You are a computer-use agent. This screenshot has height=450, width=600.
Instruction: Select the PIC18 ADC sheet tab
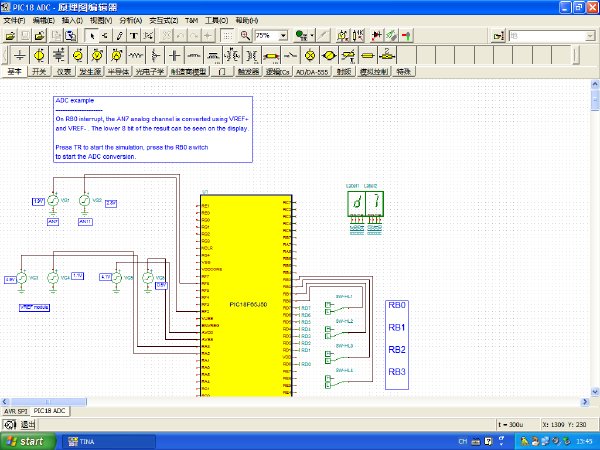49,411
